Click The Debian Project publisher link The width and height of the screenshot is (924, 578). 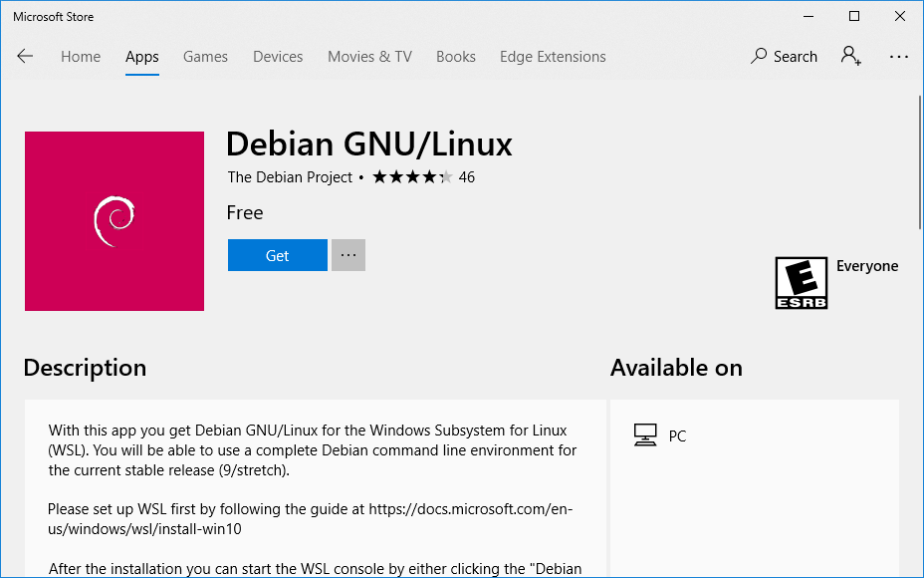[290, 177]
